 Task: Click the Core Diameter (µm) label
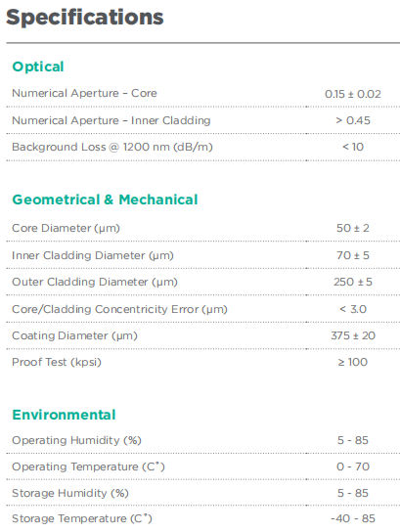coord(66,228)
